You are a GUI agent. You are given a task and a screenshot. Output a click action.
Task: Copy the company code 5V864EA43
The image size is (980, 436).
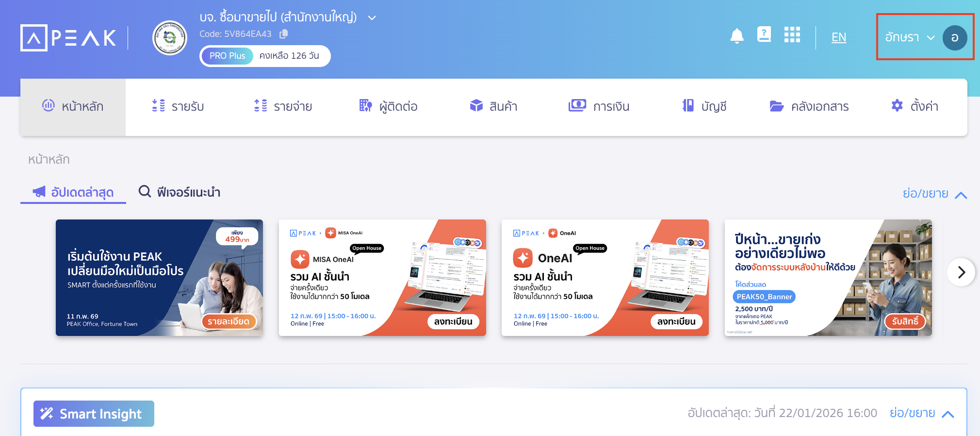[x=284, y=34]
